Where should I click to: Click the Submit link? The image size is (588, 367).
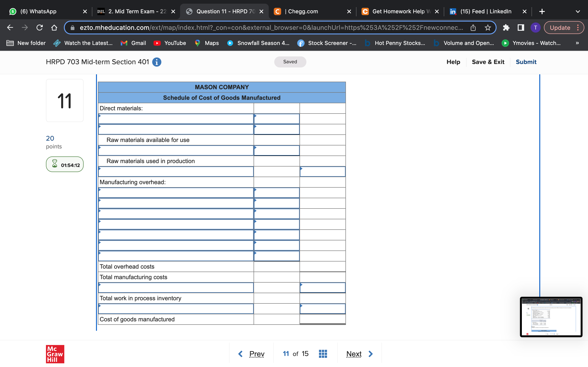pos(526,62)
